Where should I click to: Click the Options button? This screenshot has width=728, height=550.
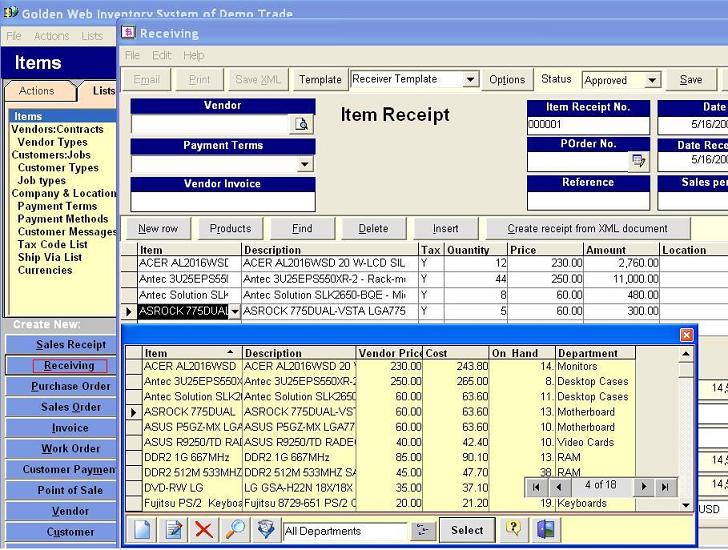coord(507,79)
